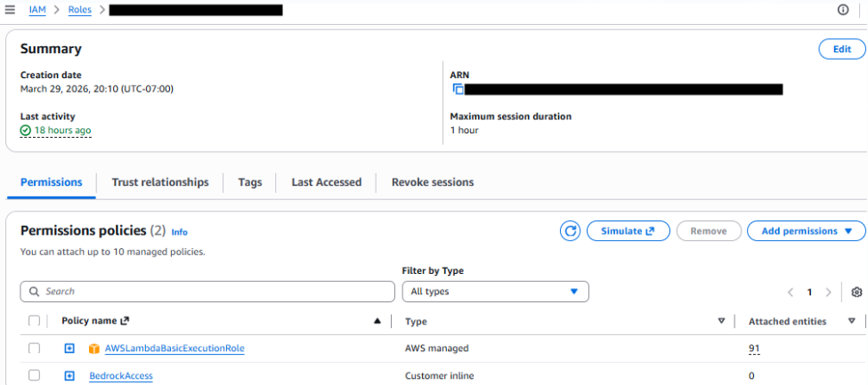Open the AWSLambdaBasicExecutionRole policy link
The image size is (868, 385).
(174, 349)
